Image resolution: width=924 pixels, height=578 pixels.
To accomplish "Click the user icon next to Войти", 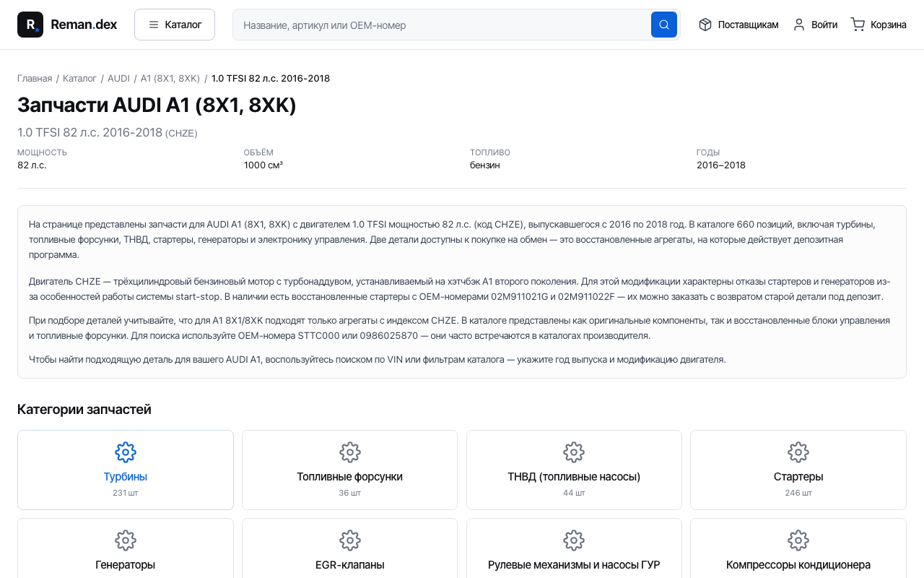I will [x=799, y=25].
